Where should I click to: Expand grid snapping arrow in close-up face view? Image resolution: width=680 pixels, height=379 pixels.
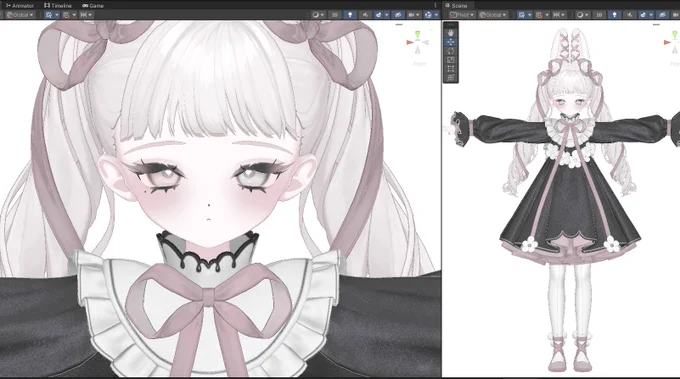tap(74, 15)
